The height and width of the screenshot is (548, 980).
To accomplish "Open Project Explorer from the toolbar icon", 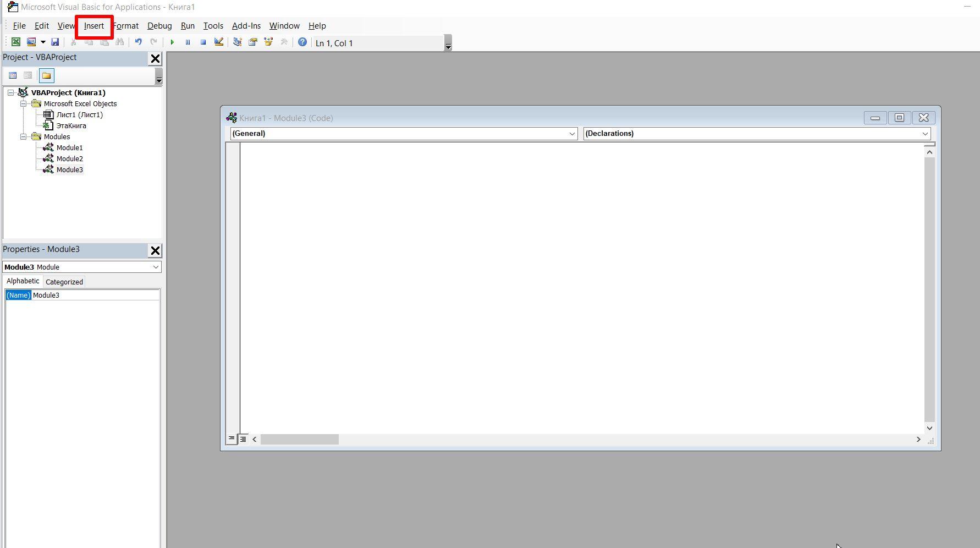I will (x=238, y=42).
